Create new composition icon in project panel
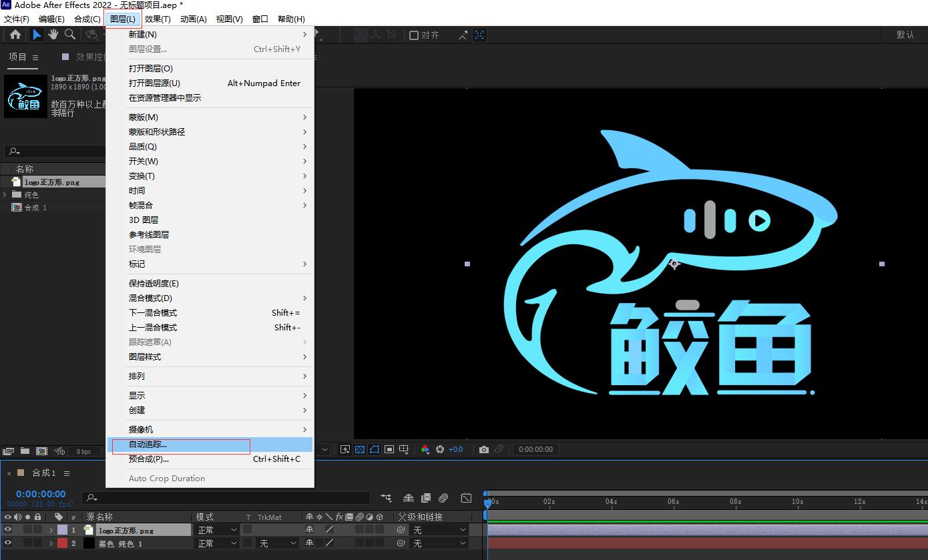This screenshot has width=928, height=560. [41, 451]
